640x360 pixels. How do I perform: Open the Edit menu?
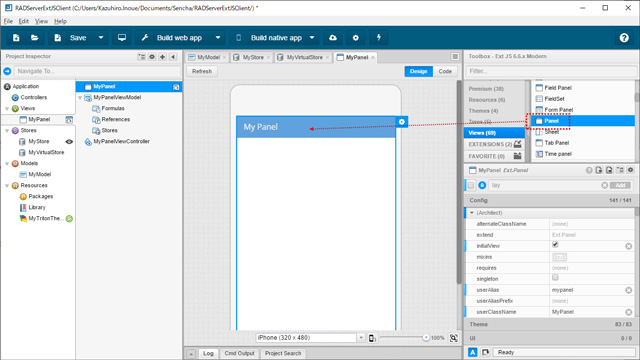click(24, 21)
